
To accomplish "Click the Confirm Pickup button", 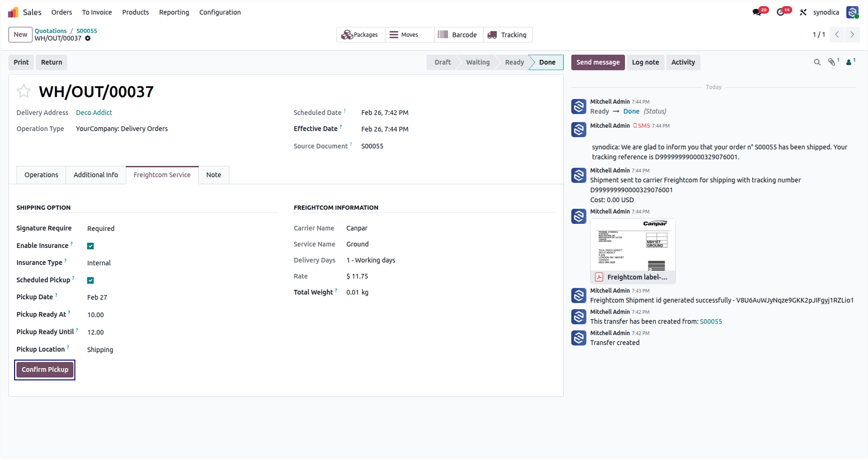I will (45, 370).
